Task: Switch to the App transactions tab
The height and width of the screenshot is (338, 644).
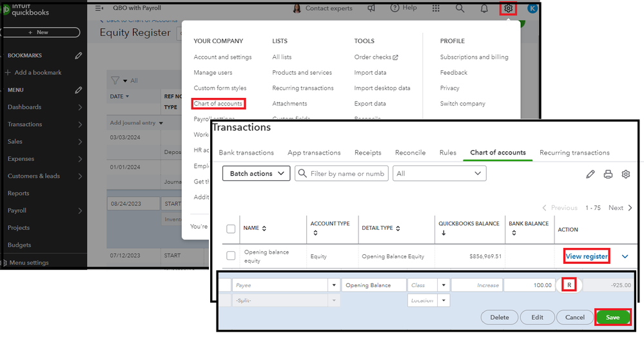Action: [314, 153]
